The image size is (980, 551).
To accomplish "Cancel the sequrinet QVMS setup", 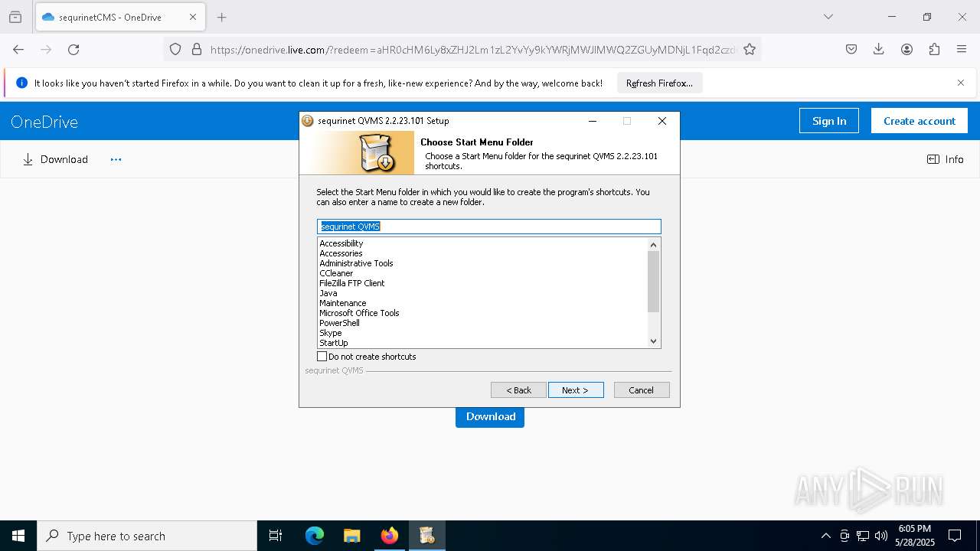I will pyautogui.click(x=642, y=390).
